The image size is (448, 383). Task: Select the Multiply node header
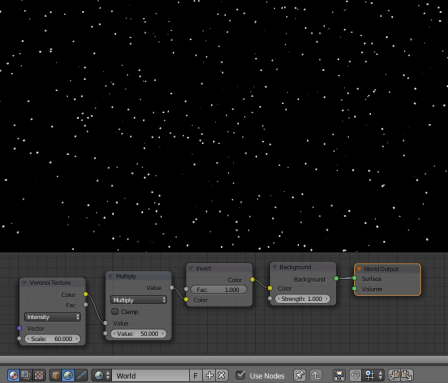coord(138,276)
